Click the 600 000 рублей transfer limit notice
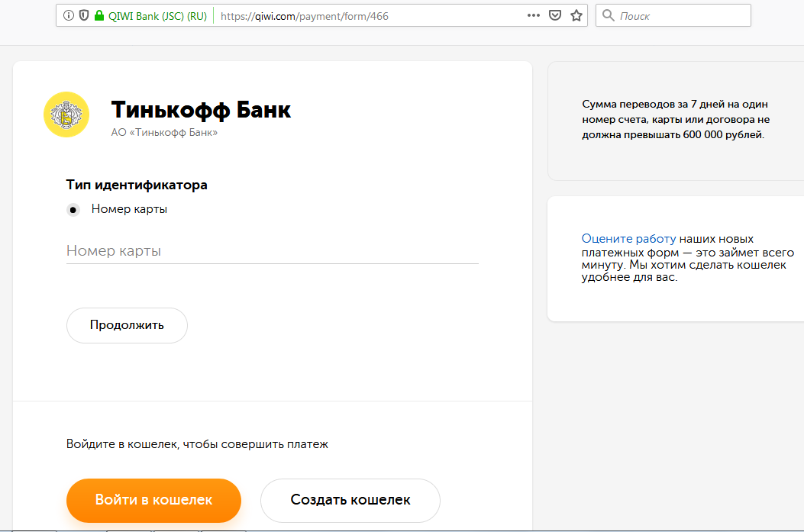Viewport: 804px width, 532px height. pyautogui.click(x=676, y=119)
